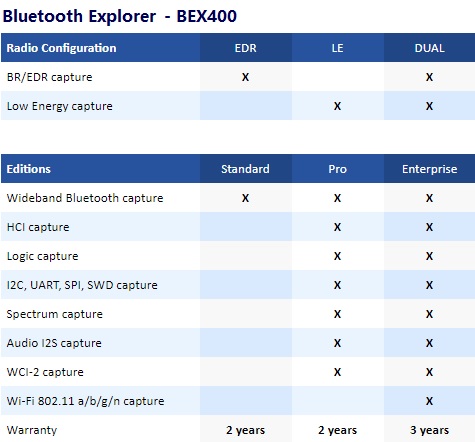Select the Enterprise edition column header
This screenshot has width=475, height=442.
tap(429, 169)
